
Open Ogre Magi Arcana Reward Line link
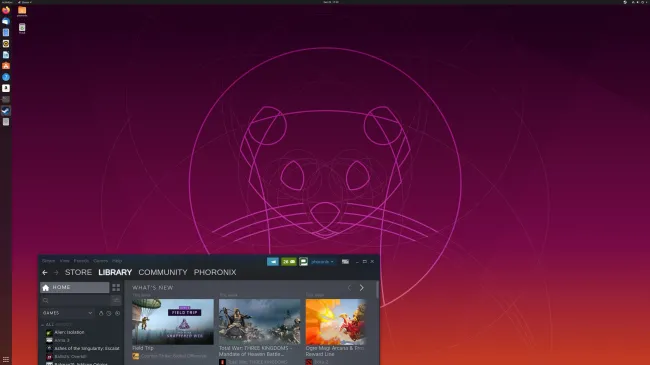point(335,351)
